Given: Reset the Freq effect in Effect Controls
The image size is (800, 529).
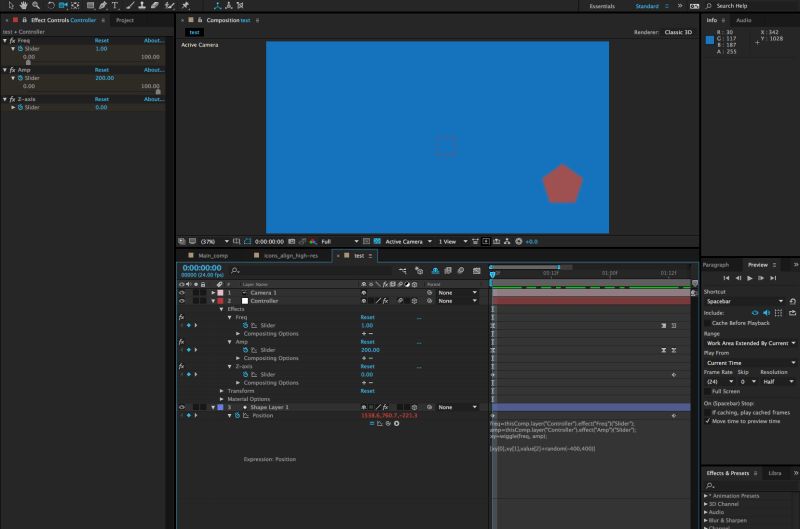Looking at the screenshot, I should point(102,40).
